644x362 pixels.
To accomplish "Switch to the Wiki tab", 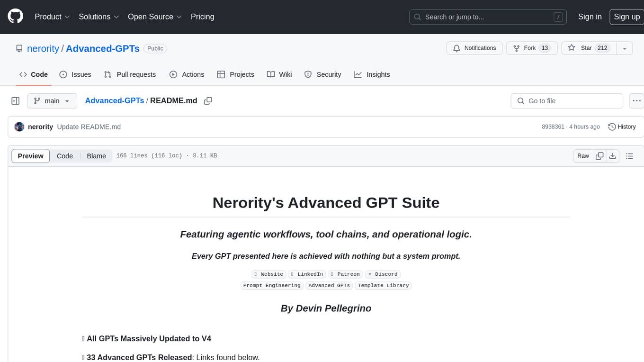I will pos(279,74).
